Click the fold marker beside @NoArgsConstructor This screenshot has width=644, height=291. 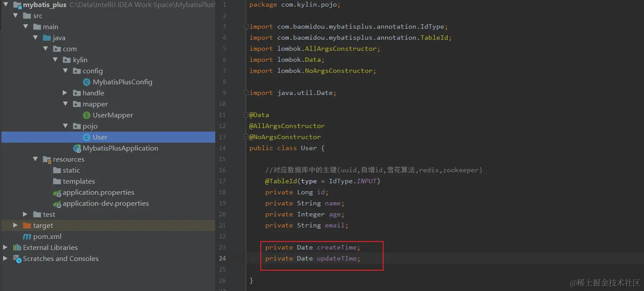pyautogui.click(x=246, y=137)
